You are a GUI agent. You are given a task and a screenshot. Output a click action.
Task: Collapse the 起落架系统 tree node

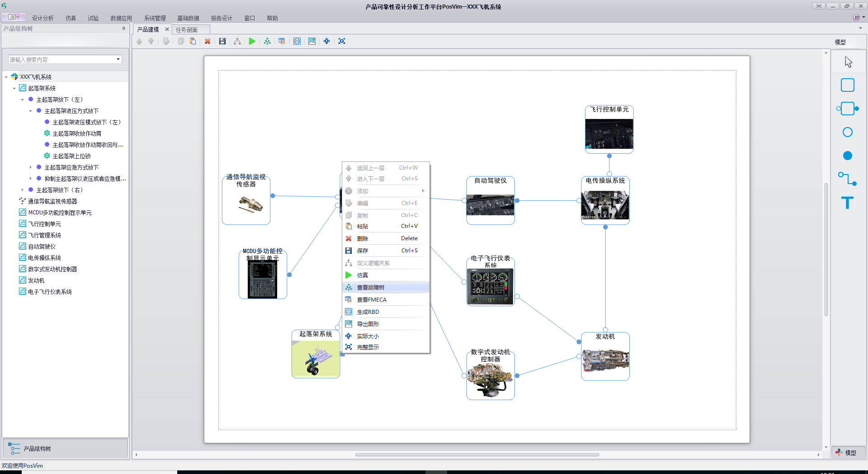tap(14, 88)
